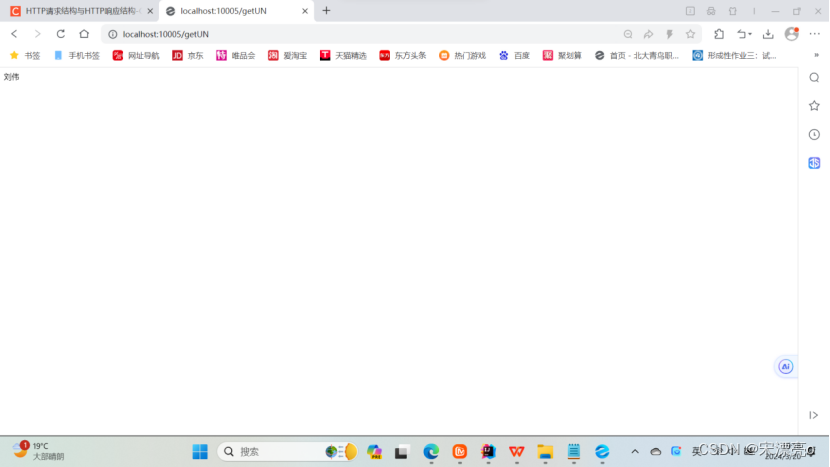Select the localhost:10005/getUN tab
The image size is (830, 467).
(236, 11)
